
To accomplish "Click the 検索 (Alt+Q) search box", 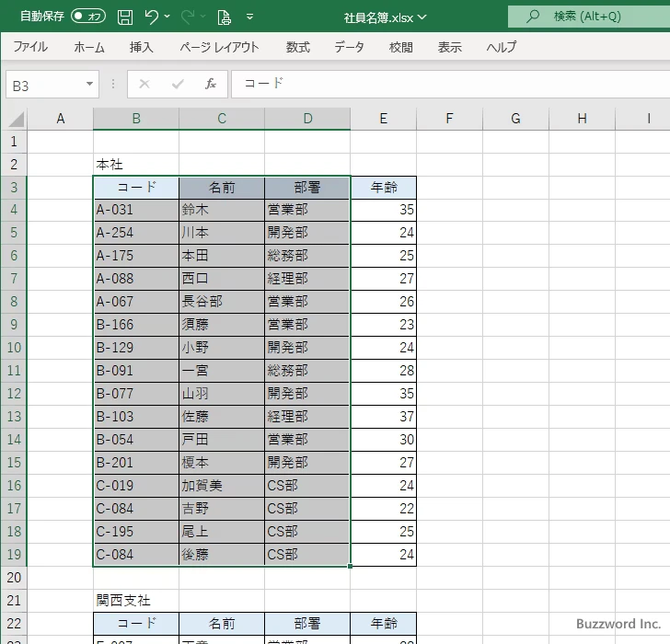I will pyautogui.click(x=589, y=17).
